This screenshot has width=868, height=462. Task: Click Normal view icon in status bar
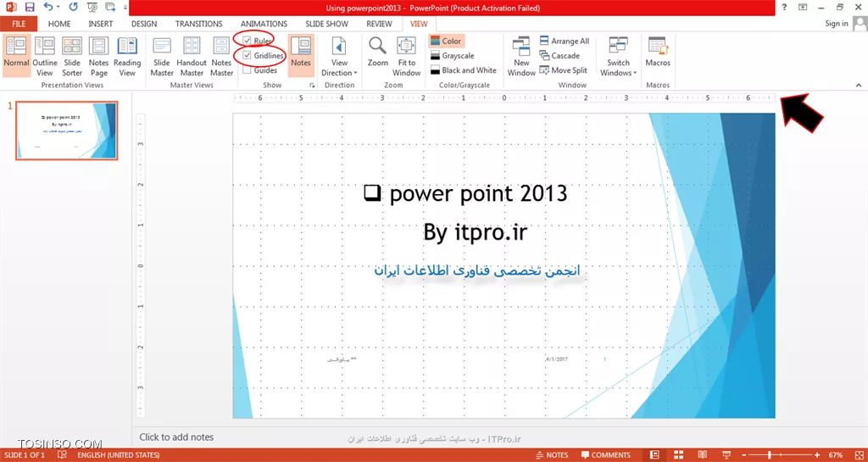click(655, 455)
